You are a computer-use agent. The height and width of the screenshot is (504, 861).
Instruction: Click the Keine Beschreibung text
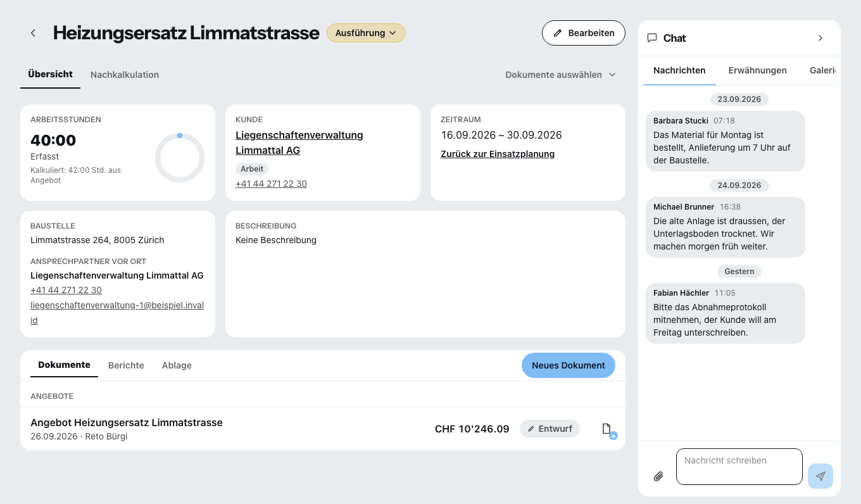[x=276, y=240]
